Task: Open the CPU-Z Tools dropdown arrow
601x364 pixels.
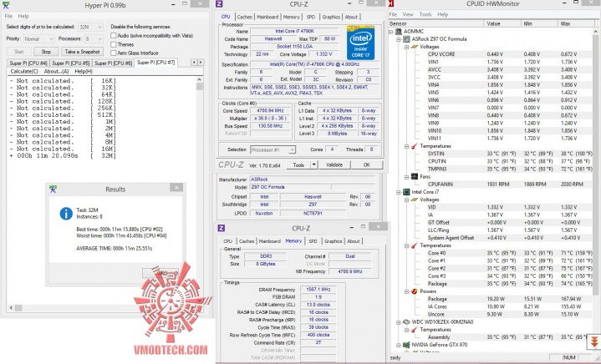Action: [314, 165]
